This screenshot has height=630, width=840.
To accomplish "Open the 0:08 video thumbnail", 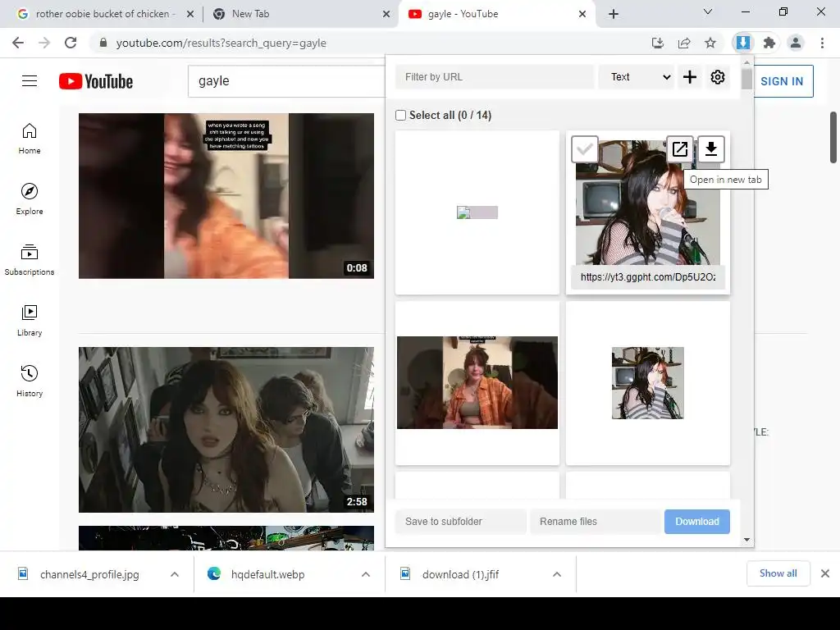I will tap(226, 195).
